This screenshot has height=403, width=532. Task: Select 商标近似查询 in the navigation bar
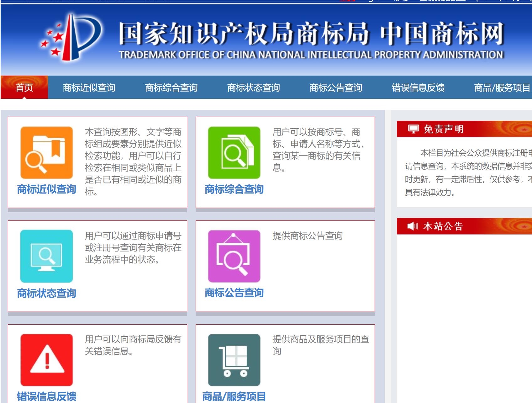point(89,87)
